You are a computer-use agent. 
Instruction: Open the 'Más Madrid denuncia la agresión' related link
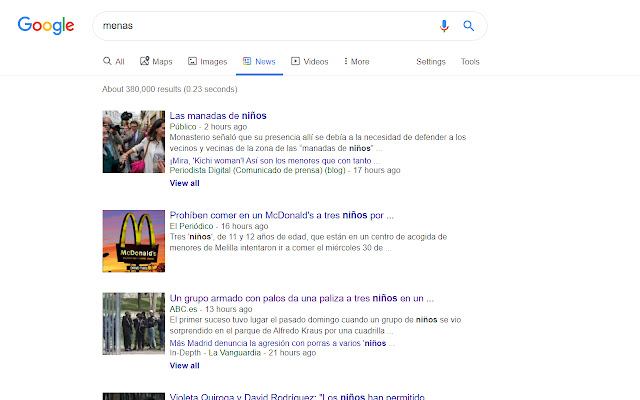click(282, 343)
